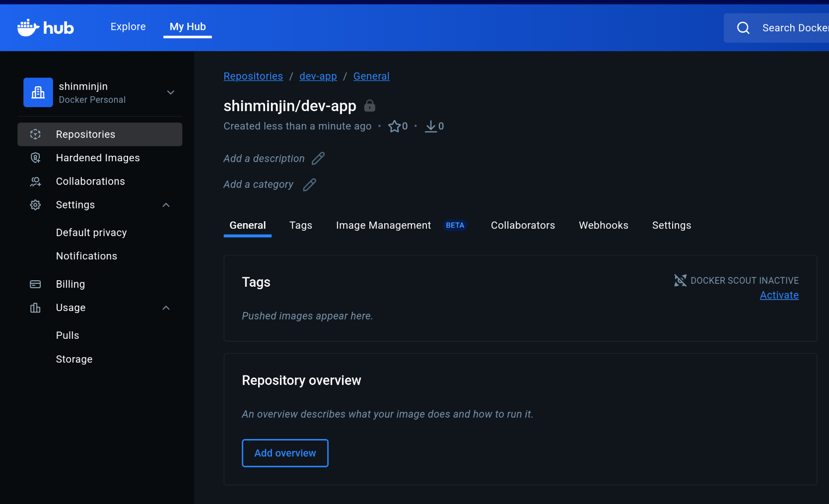Open Default privacy settings
The width and height of the screenshot is (829, 504).
coord(91,233)
